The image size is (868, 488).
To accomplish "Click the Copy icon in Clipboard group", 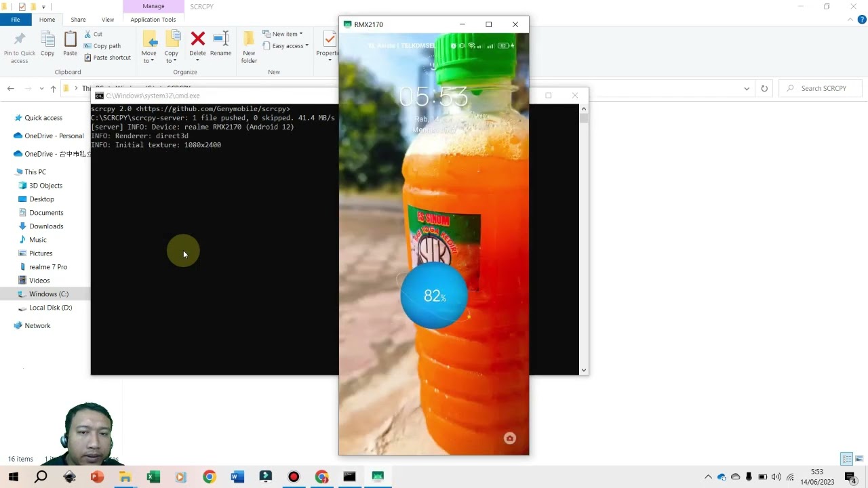I will 47,39.
